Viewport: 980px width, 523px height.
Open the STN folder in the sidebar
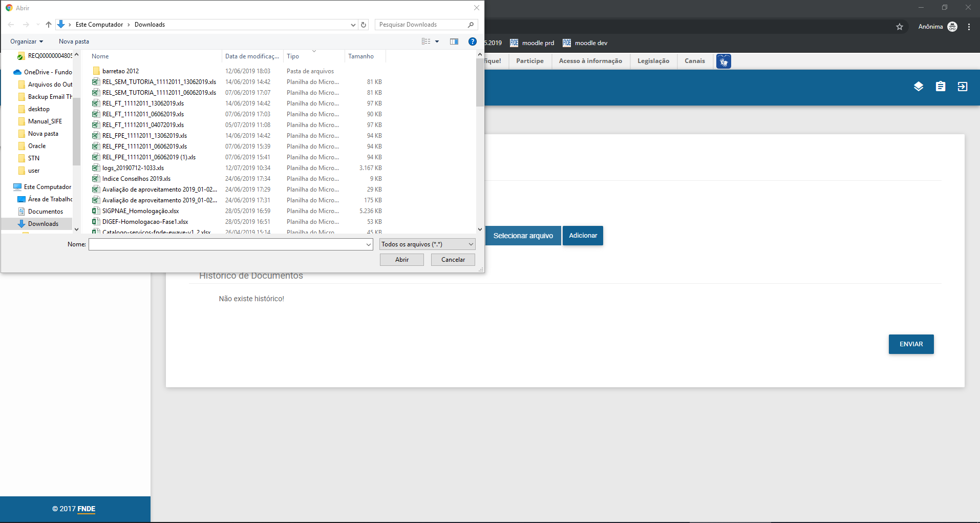34,158
